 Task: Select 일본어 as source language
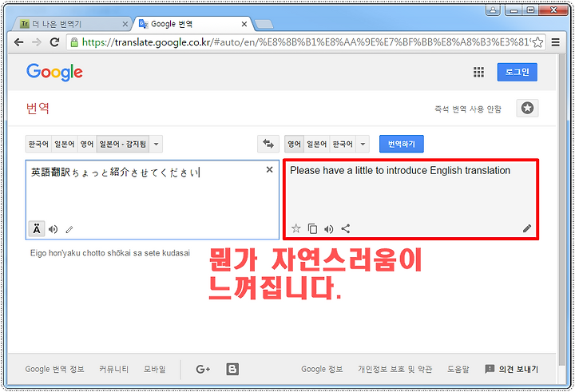pyautogui.click(x=65, y=145)
